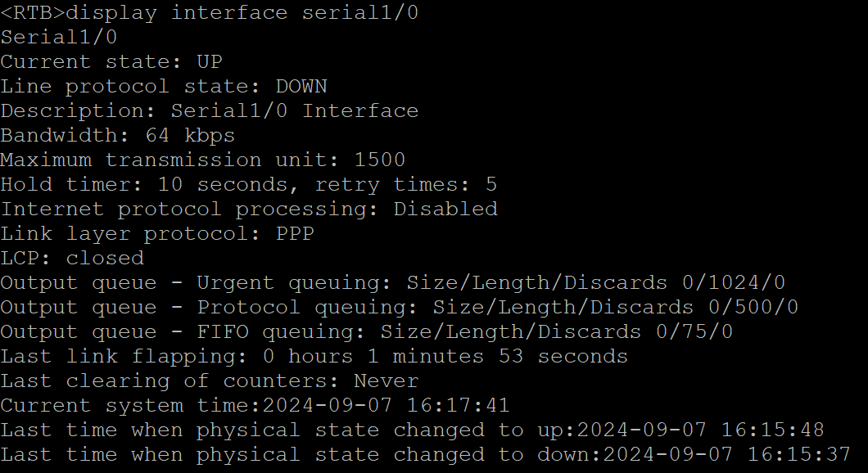The height and width of the screenshot is (473, 868).
Task: Click the Hold timer 10 seconds line
Action: pos(249,184)
